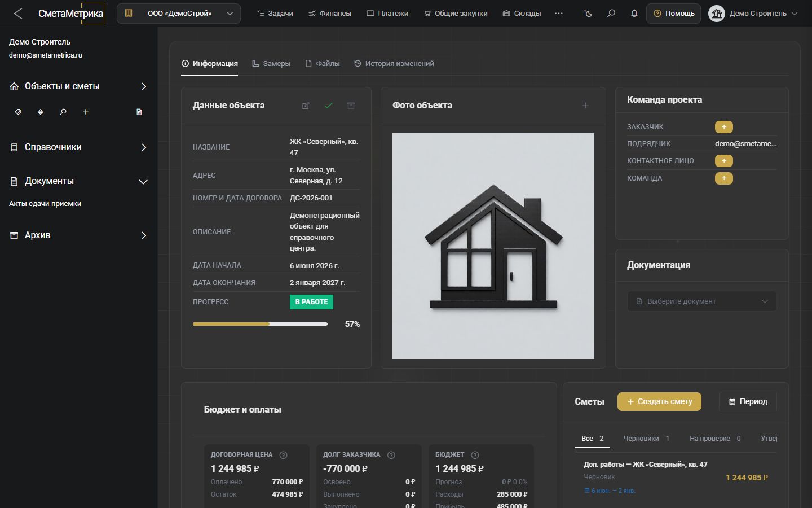This screenshot has width=812, height=508.
Task: Switch to the Файлы tab
Action: 323,64
